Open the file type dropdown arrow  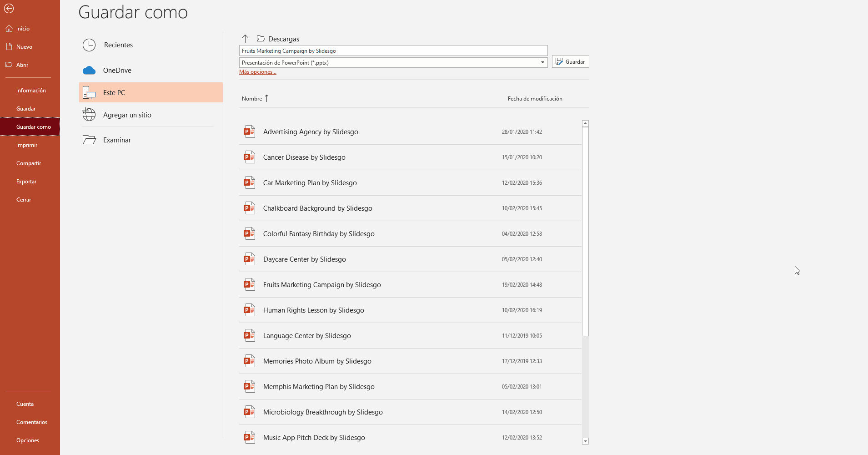point(542,62)
